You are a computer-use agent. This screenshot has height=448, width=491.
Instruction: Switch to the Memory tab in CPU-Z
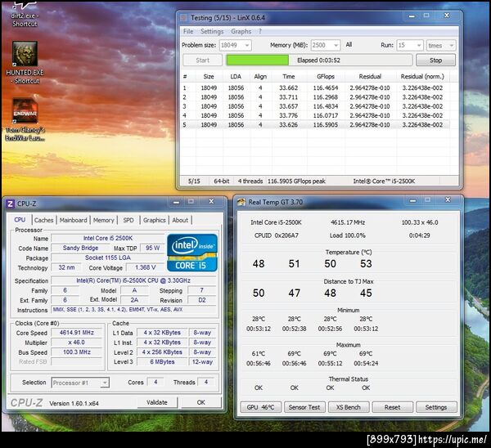coord(104,220)
